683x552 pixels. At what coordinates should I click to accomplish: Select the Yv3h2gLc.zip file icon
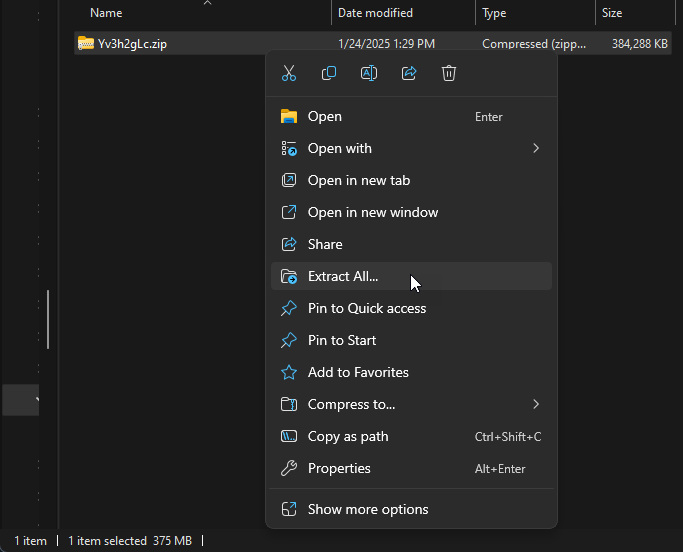tap(86, 44)
